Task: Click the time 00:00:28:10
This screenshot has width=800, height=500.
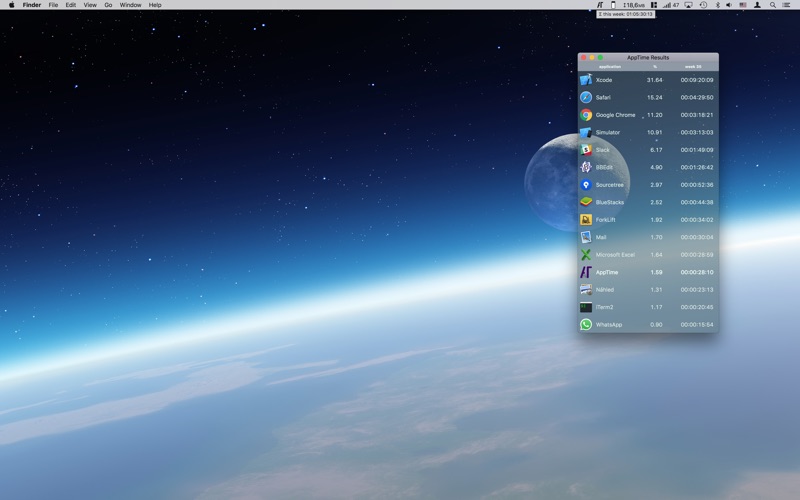Action: pyautogui.click(x=697, y=272)
